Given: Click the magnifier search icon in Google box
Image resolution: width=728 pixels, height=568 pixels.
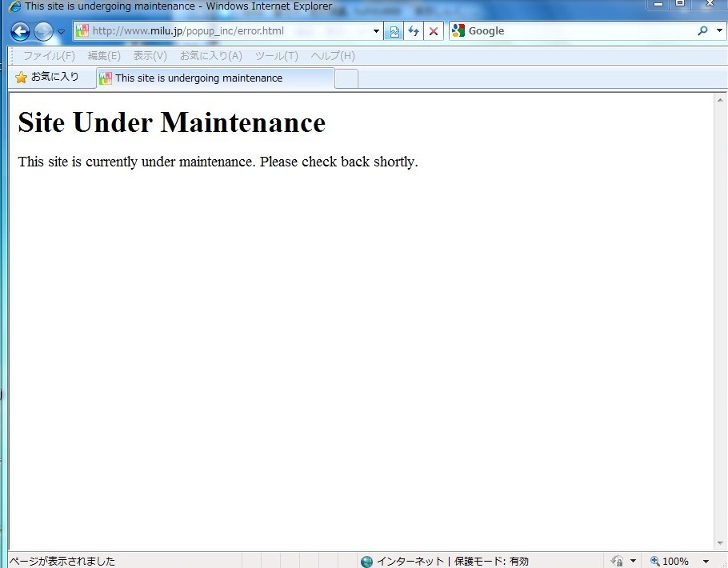Looking at the screenshot, I should pos(702,31).
